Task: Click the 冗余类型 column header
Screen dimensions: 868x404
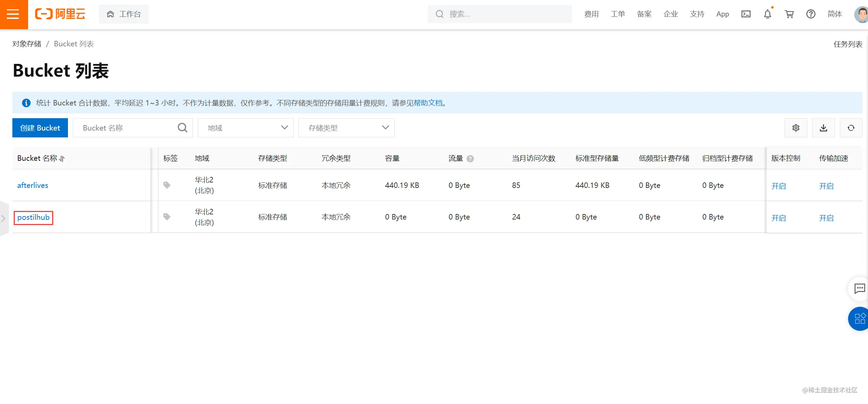Action: (336, 158)
